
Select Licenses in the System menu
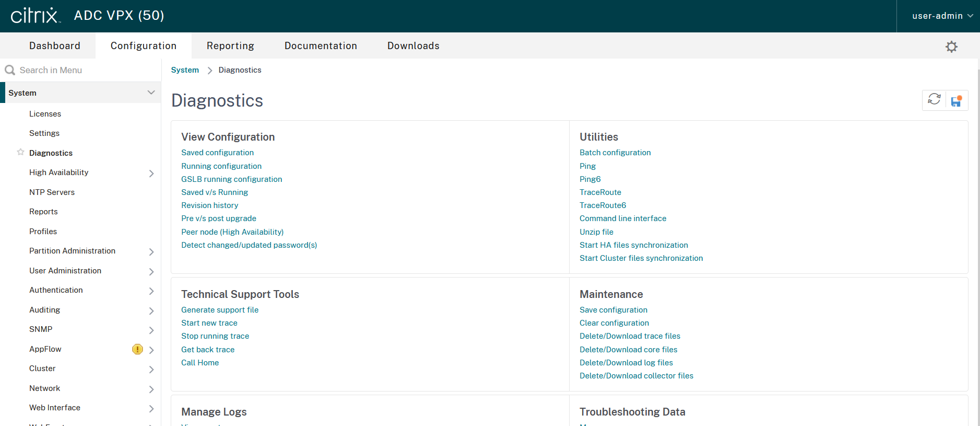45,114
